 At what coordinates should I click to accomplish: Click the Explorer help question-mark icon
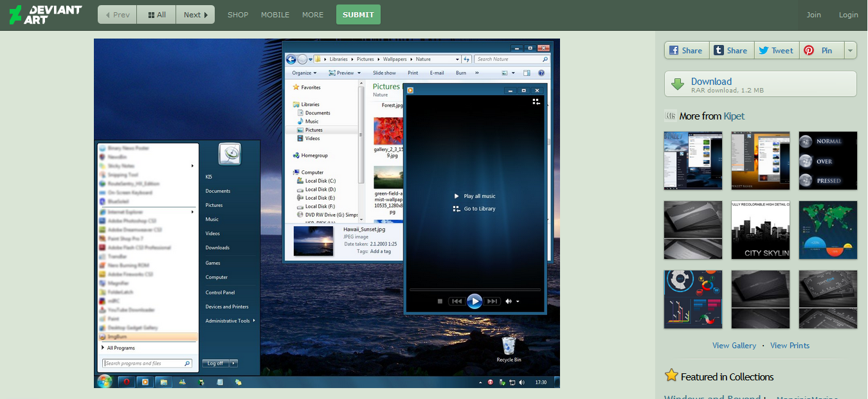[541, 73]
